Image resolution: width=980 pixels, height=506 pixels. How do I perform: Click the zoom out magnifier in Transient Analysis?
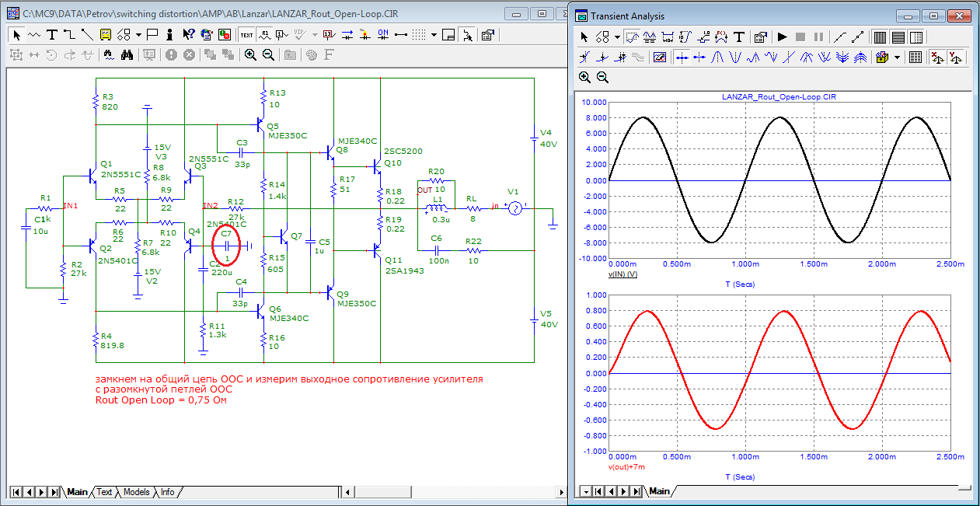pos(602,77)
